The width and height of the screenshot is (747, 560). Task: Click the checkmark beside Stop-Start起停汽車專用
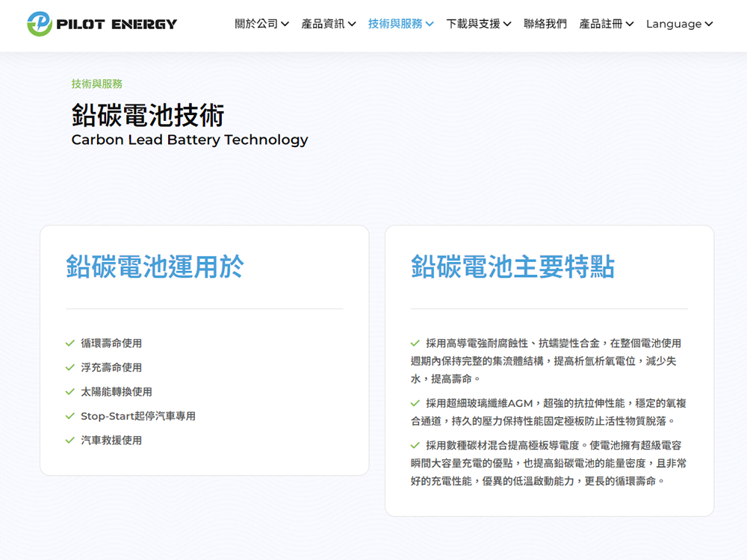click(x=70, y=416)
